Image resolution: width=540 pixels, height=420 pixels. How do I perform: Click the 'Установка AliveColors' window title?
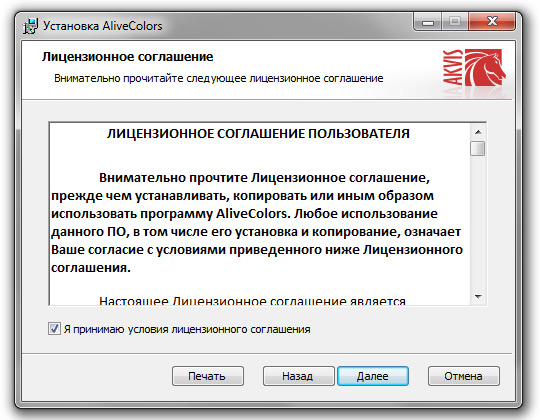pos(103,26)
